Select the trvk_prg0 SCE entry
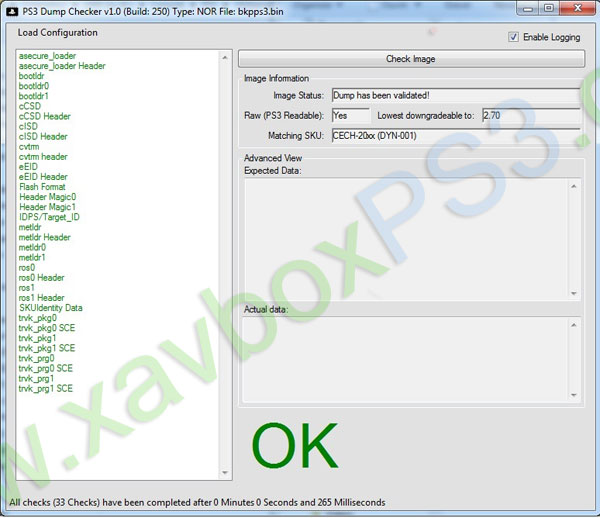Image resolution: width=600 pixels, height=518 pixels. [46, 368]
